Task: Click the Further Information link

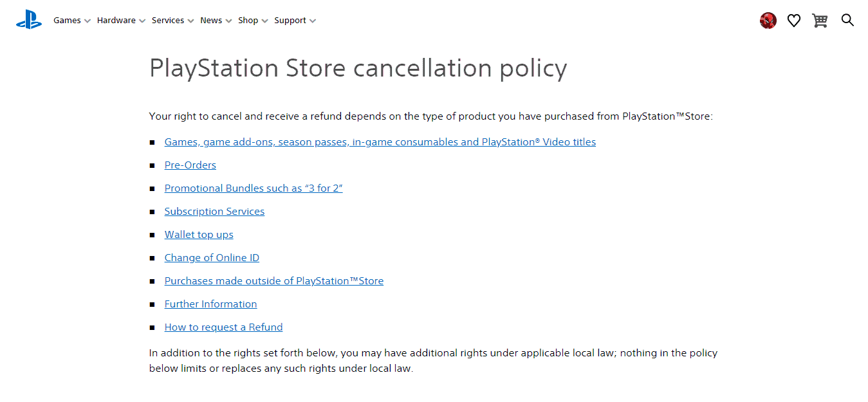Action: point(210,304)
